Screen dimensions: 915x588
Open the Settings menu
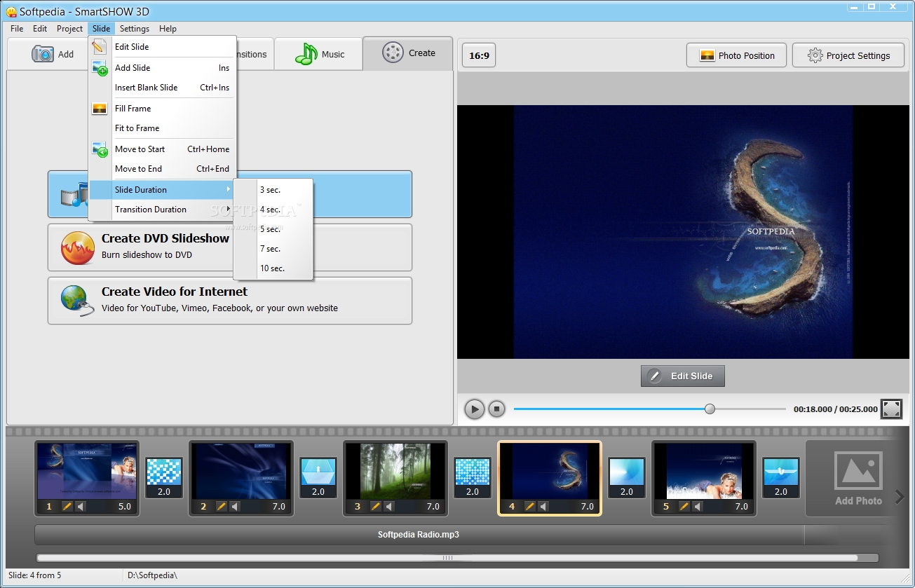tap(135, 29)
